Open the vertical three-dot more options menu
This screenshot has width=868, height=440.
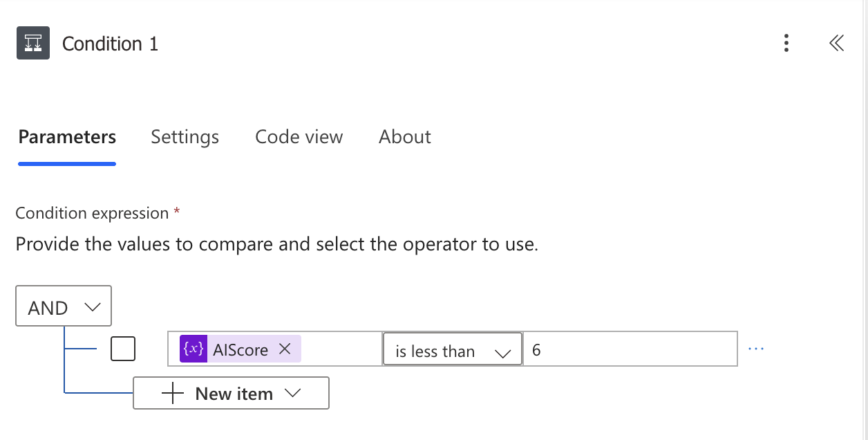click(x=786, y=44)
